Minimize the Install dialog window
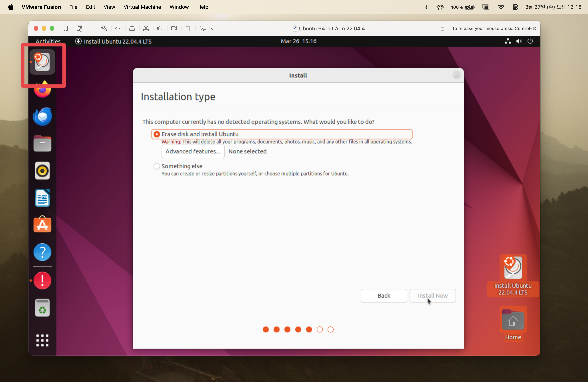Image resolution: width=588 pixels, height=382 pixels. pos(457,76)
